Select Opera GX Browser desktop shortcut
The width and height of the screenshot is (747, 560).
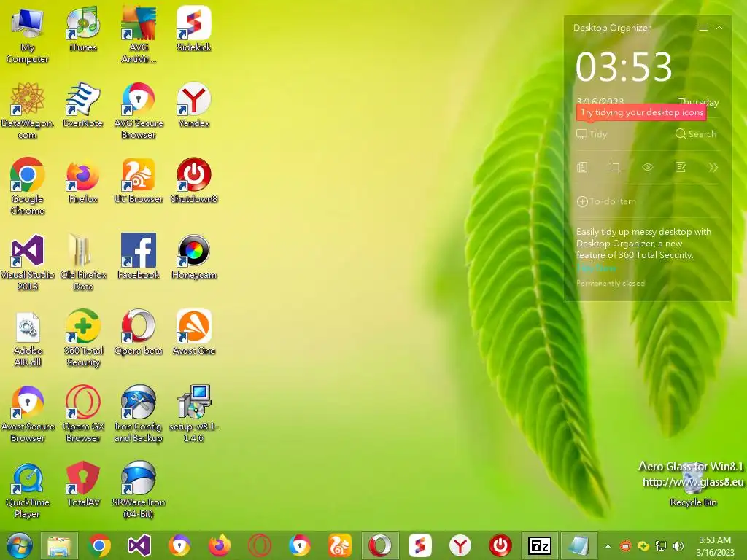(83, 413)
